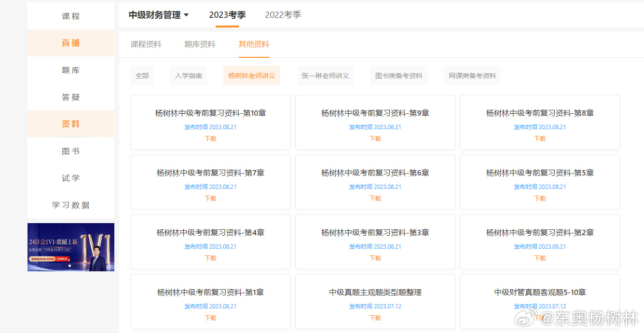This screenshot has height=333, width=644.
Task: Open 直播 in the left sidebar
Action: 70,43
